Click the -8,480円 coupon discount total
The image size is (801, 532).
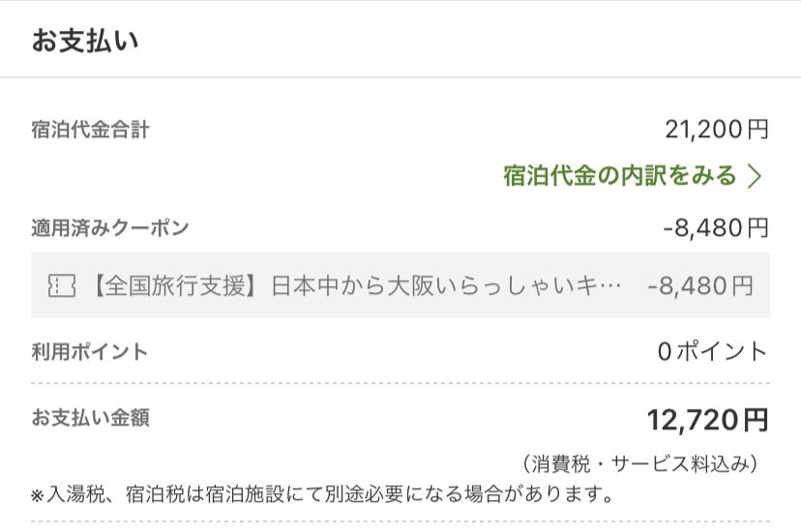pyautogui.click(x=716, y=227)
